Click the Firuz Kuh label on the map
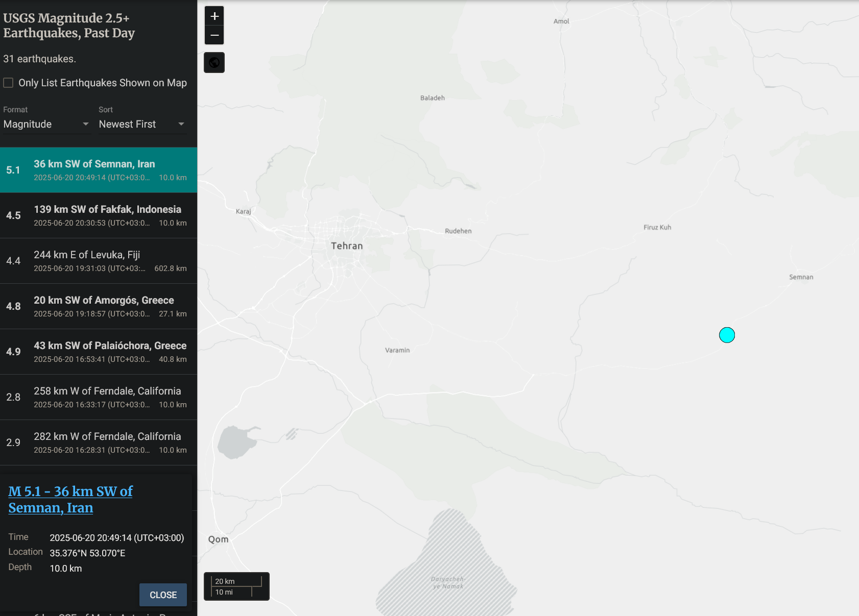The height and width of the screenshot is (616, 859). (657, 227)
